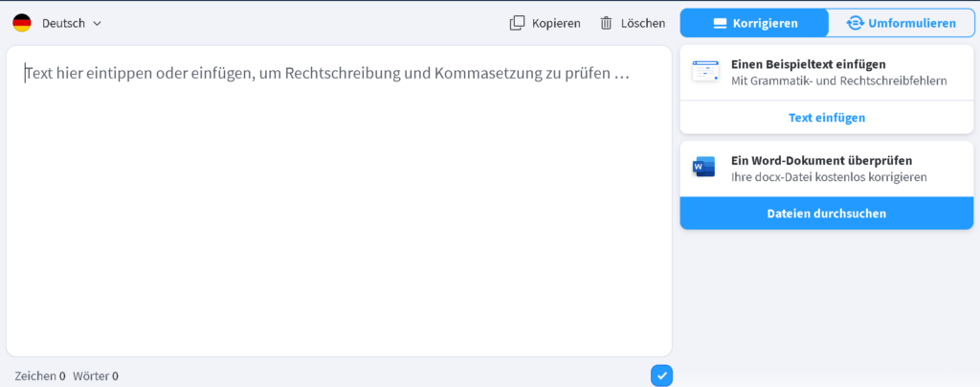Viewport: 980px width, 387px height.
Task: Click the Löschen text label
Action: pos(643,23)
